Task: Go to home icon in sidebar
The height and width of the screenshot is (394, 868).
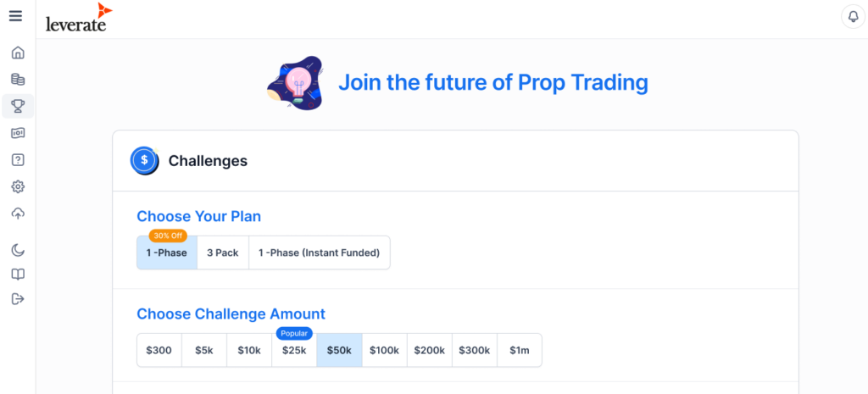Action: [18, 53]
